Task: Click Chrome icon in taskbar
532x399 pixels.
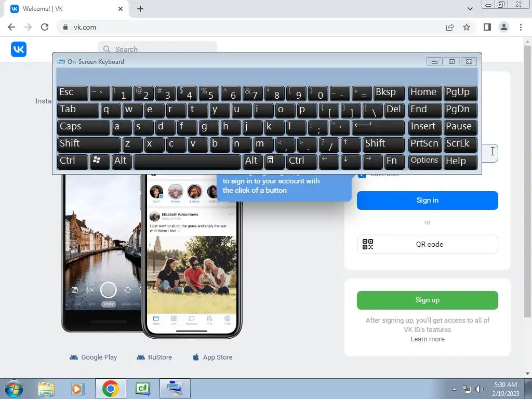Action: click(x=110, y=389)
